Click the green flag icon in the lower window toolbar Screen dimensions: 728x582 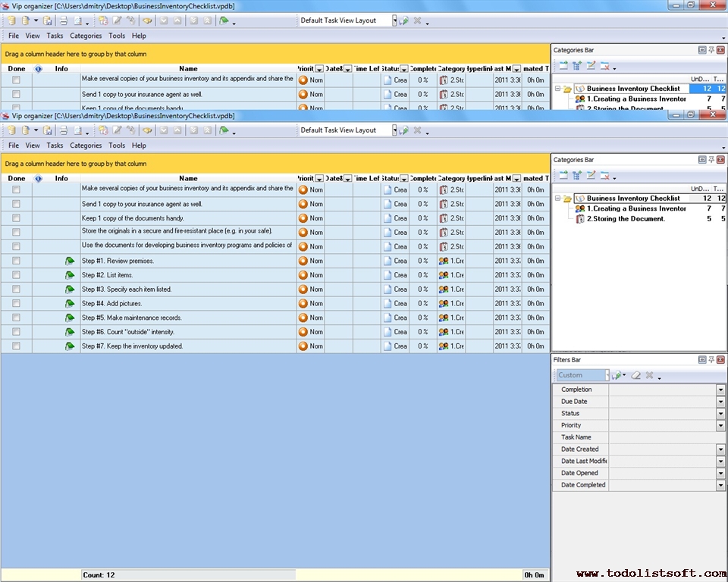coord(224,130)
